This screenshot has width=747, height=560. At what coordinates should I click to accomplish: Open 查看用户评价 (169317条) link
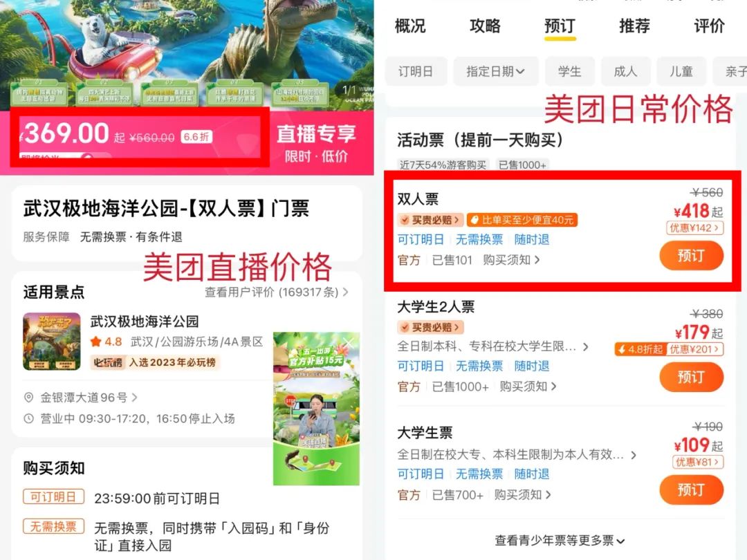[277, 292]
